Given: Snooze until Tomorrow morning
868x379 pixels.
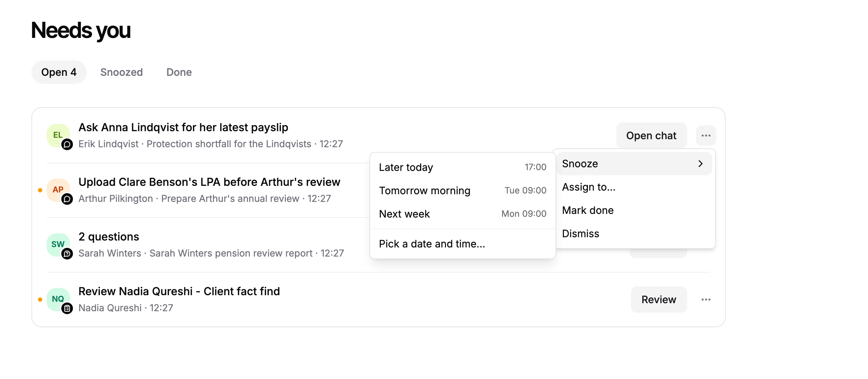Looking at the screenshot, I should tap(462, 191).
